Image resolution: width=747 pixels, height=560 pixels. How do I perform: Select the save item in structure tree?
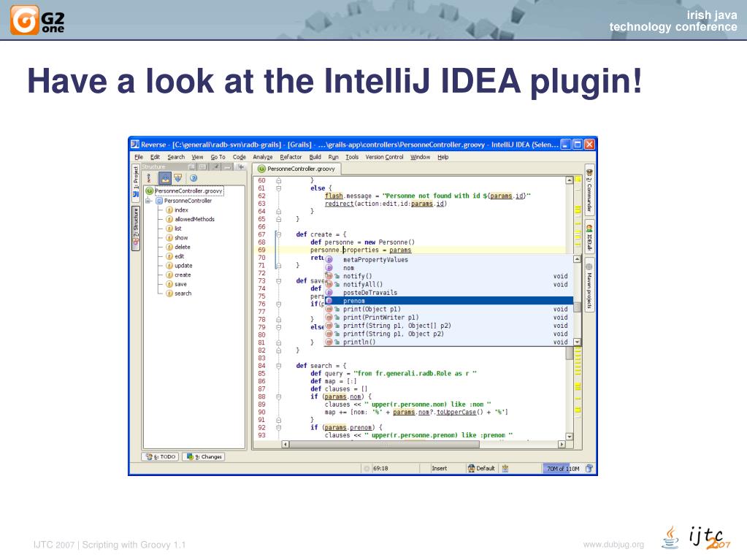point(176,284)
